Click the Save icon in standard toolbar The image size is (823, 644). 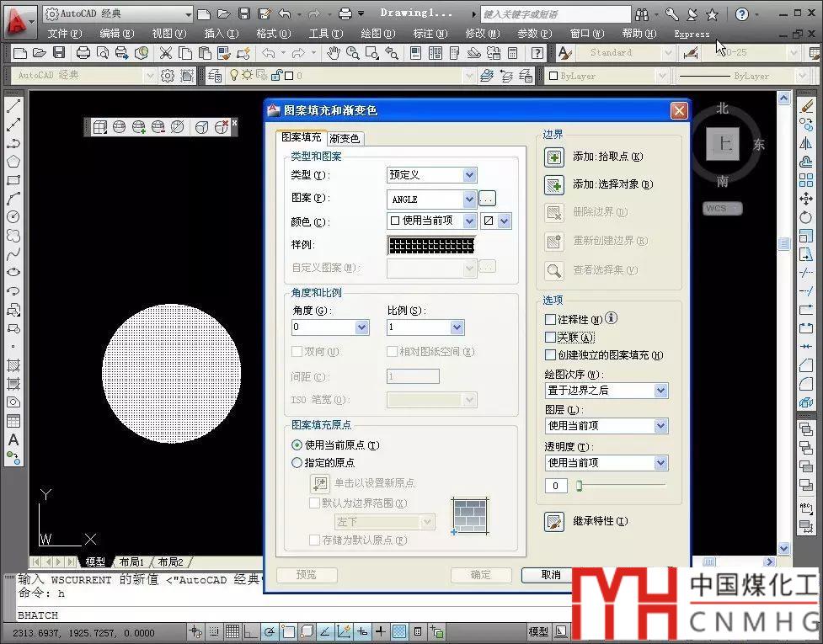pos(59,52)
